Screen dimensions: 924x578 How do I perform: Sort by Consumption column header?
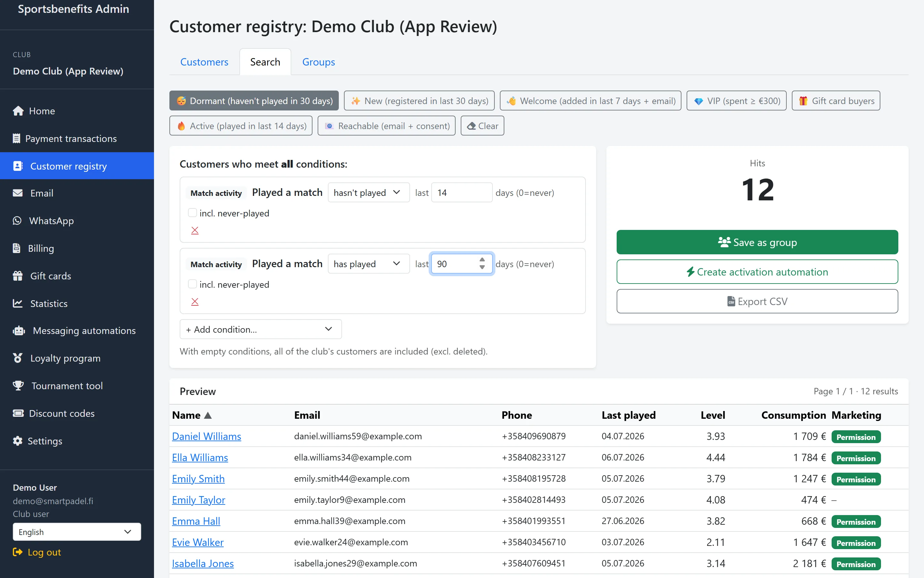pyautogui.click(x=793, y=415)
